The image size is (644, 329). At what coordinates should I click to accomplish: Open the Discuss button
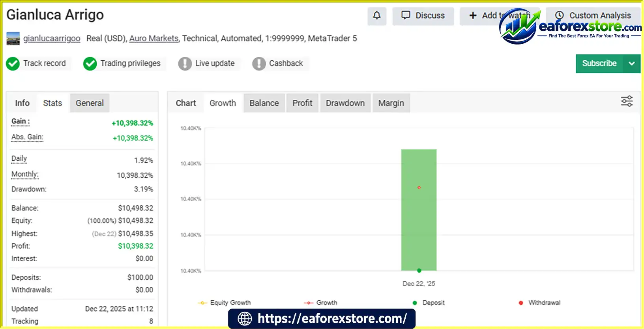423,16
